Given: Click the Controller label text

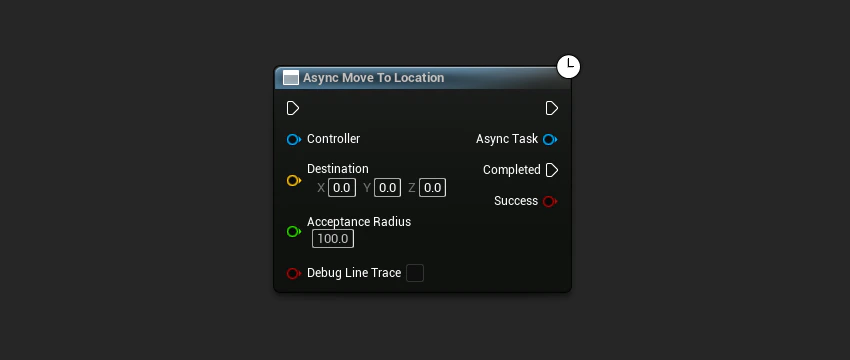Looking at the screenshot, I should click(333, 139).
